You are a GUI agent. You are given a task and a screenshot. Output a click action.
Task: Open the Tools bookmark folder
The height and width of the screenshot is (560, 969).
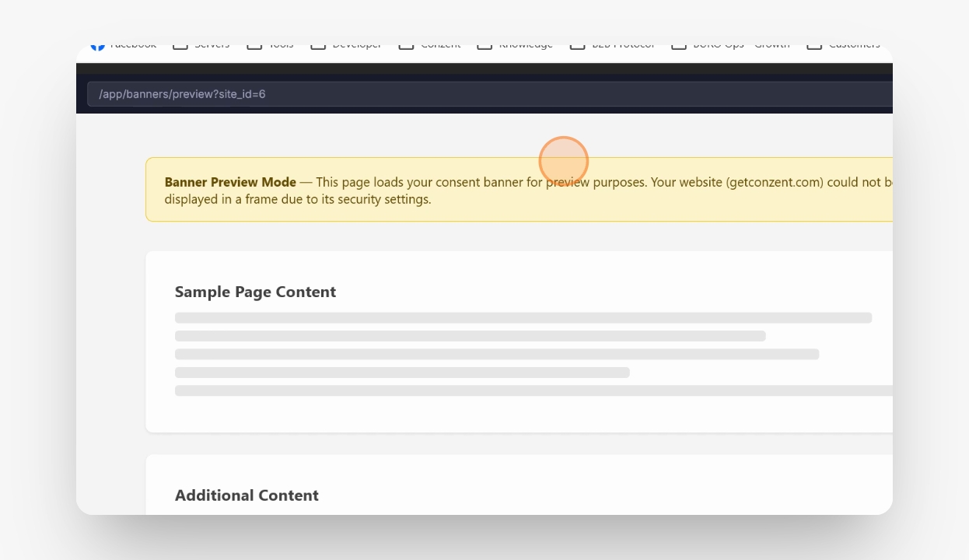270,45
